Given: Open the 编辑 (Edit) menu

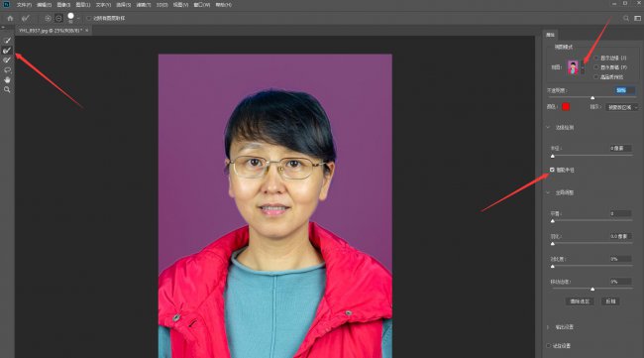Looking at the screenshot, I should point(44,5).
